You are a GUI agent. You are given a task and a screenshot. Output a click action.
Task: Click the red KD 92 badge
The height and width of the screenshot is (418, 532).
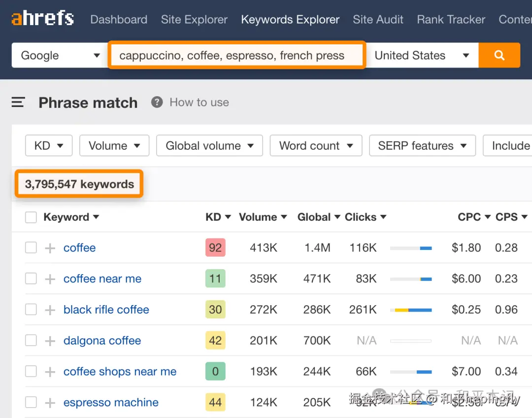pos(215,247)
